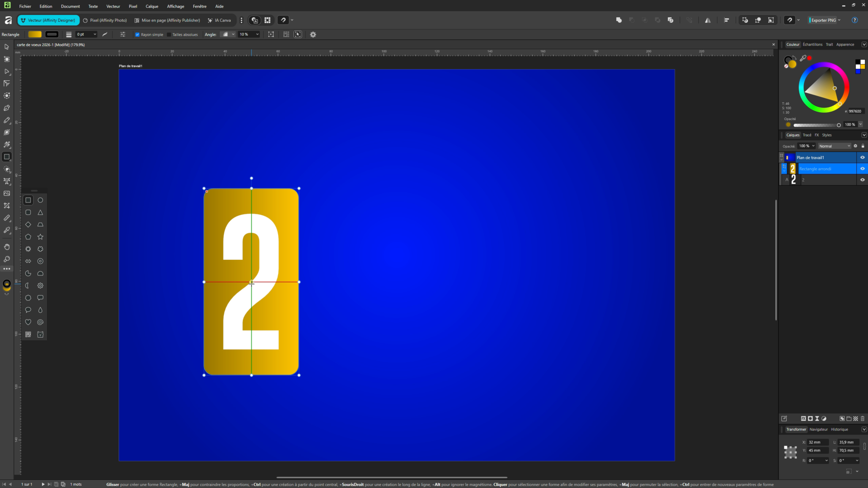
Task: Click the gold fill color swatch
Action: pos(35,34)
